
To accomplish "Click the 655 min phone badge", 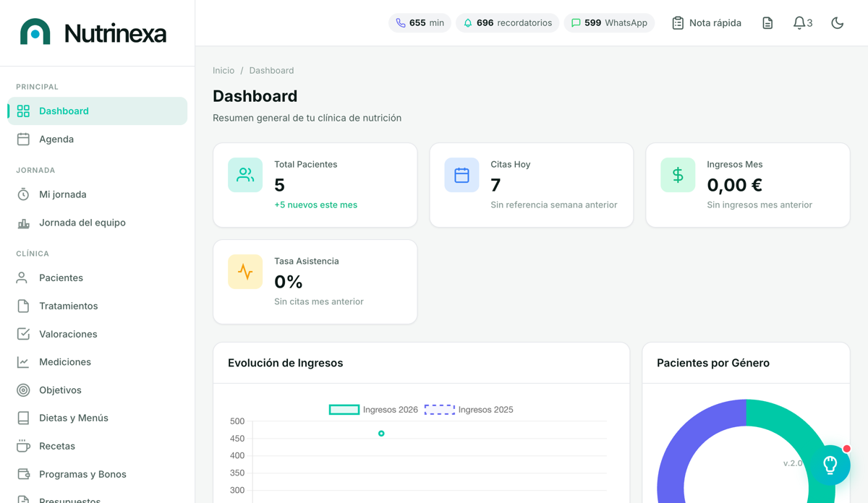I will point(420,23).
